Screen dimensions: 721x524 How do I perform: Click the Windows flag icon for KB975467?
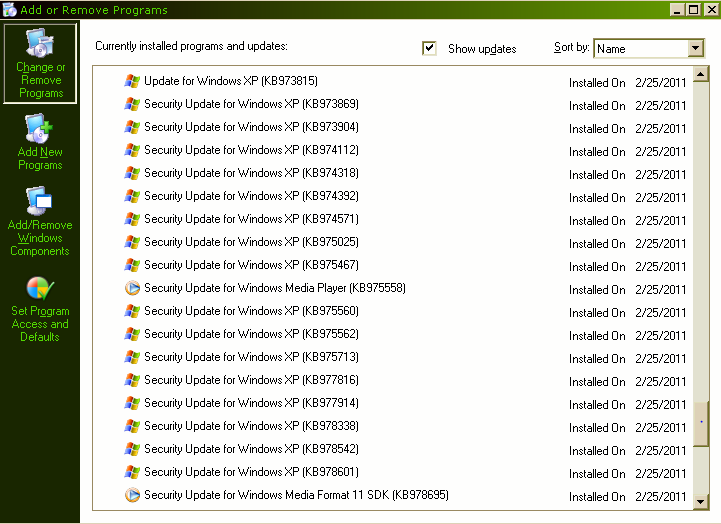pos(132,265)
